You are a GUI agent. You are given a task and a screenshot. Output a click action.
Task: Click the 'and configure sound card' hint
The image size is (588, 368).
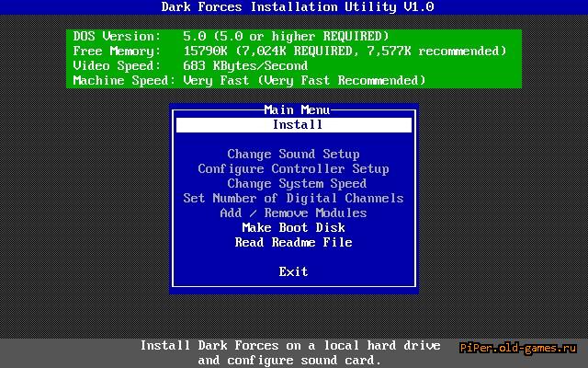pos(290,361)
